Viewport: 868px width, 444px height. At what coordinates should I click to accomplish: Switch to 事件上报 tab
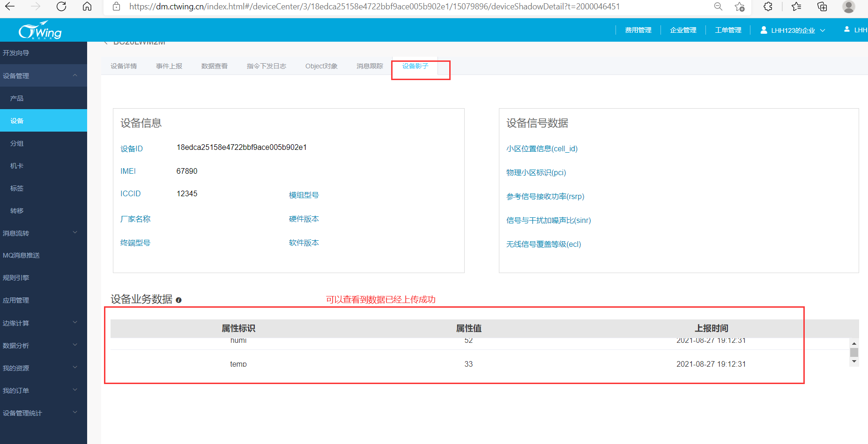[169, 66]
